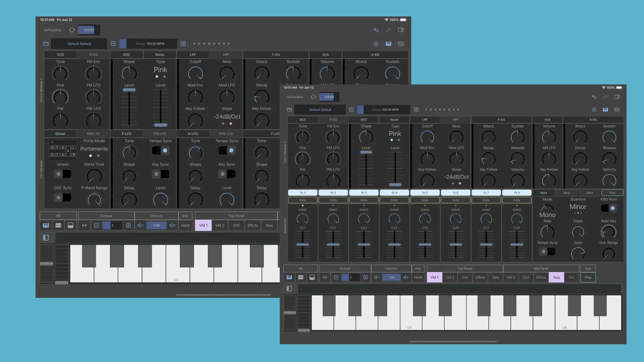Click sidebar icon above keyboard in back window
This screenshot has height=362, width=644.
[x=46, y=238]
